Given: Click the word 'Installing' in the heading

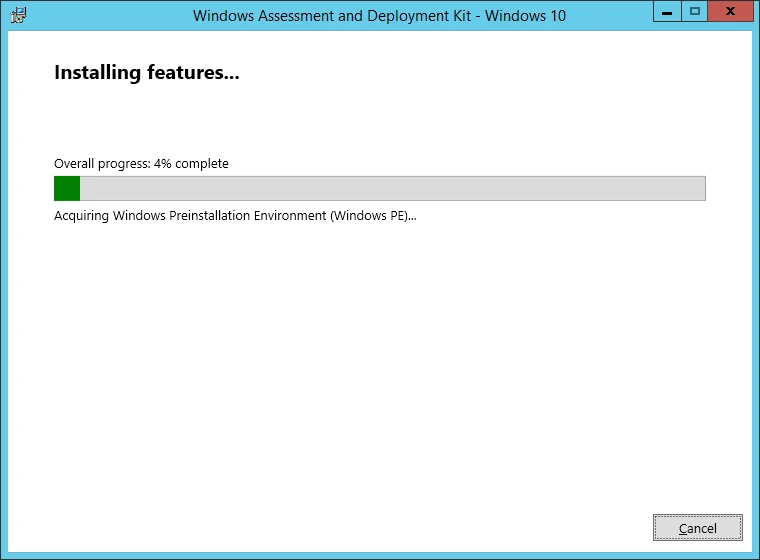Looking at the screenshot, I should (95, 73).
